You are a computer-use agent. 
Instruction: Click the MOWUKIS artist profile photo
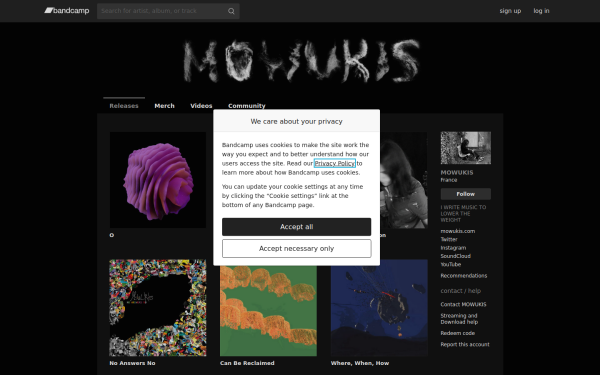click(466, 148)
